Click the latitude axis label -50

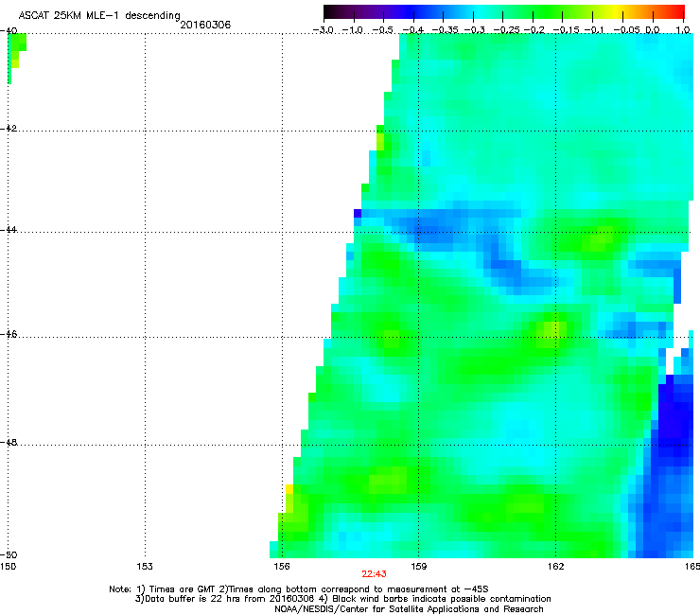pos(9,554)
